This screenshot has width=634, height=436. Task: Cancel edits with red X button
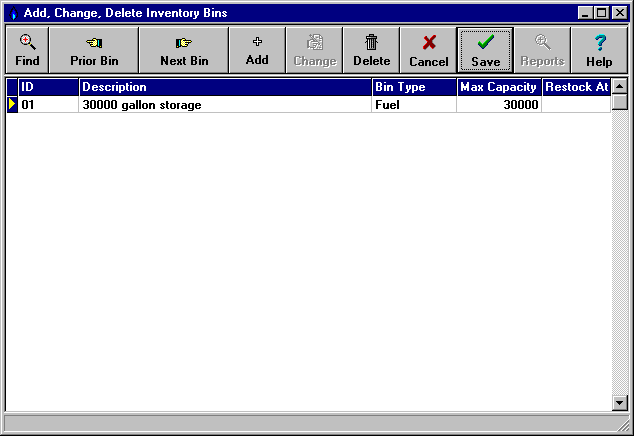tap(429, 50)
